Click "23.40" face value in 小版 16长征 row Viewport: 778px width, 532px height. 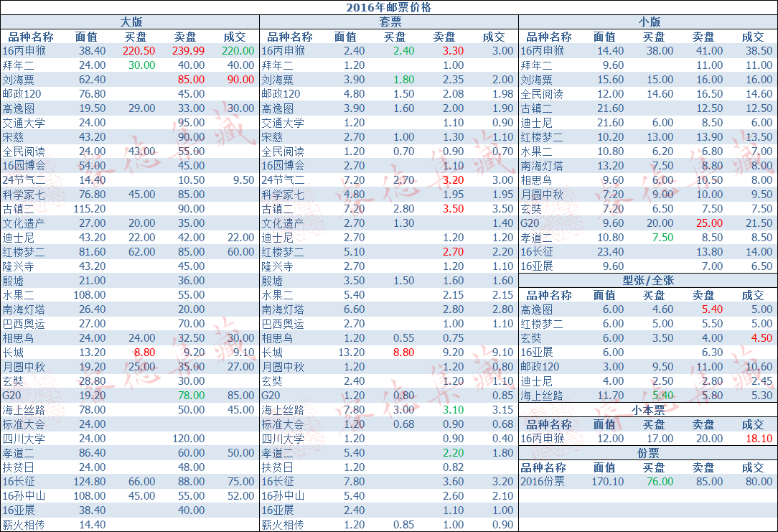[610, 252]
